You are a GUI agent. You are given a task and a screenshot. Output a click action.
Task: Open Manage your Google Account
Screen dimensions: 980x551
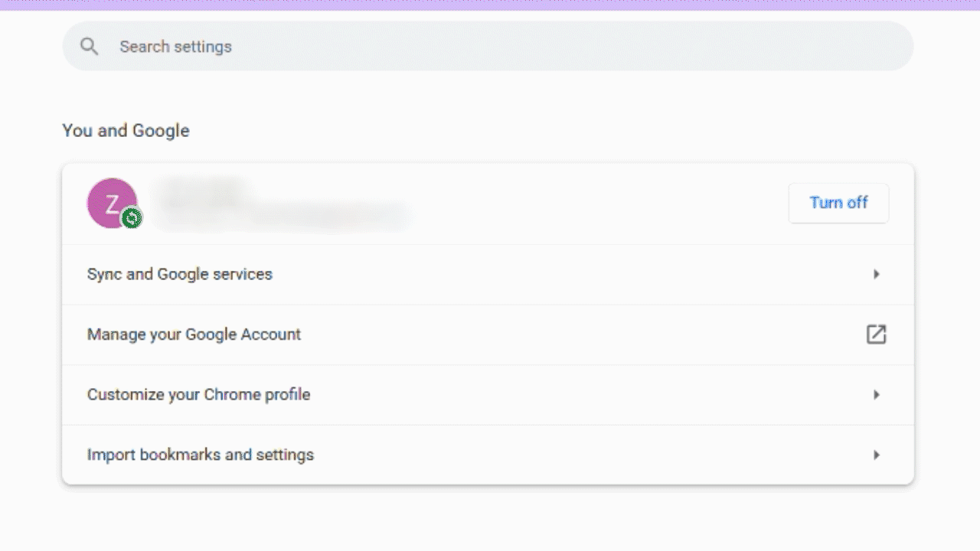click(194, 334)
